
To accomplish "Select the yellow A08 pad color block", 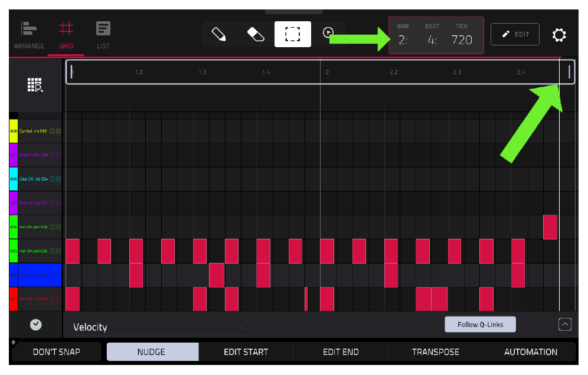I will (14, 131).
